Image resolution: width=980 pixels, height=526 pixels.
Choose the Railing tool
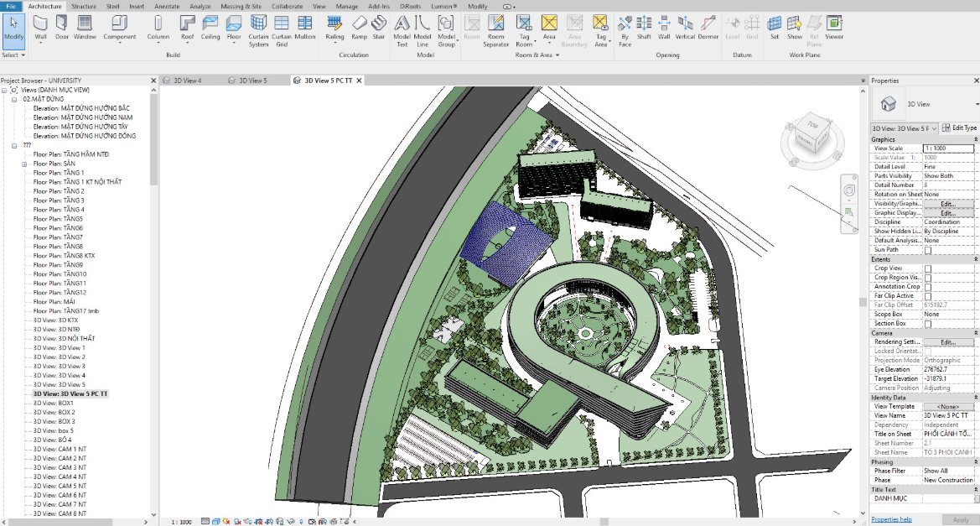(x=334, y=26)
